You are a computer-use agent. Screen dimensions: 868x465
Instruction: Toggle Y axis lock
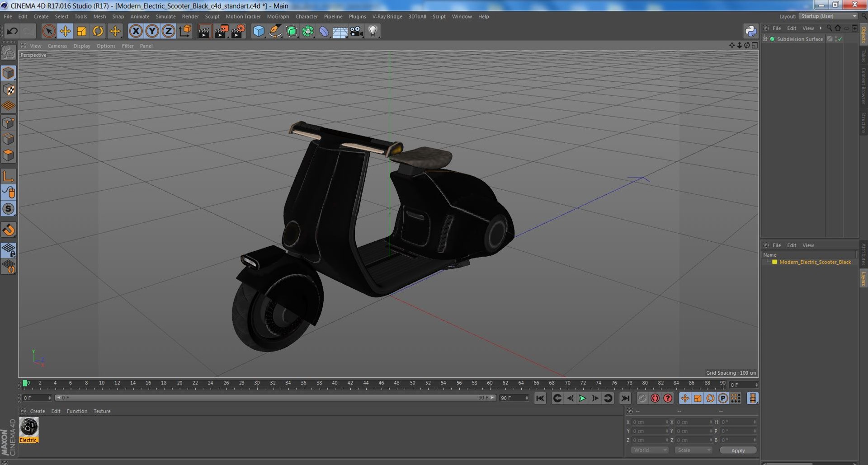point(152,31)
